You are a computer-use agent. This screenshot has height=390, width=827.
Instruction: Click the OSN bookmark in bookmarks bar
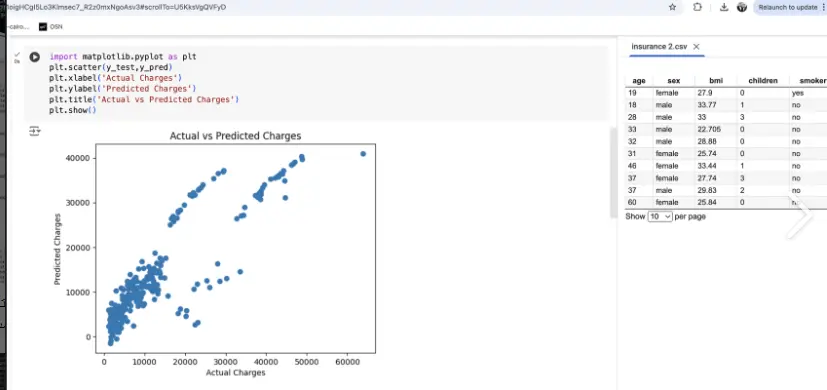(x=51, y=26)
